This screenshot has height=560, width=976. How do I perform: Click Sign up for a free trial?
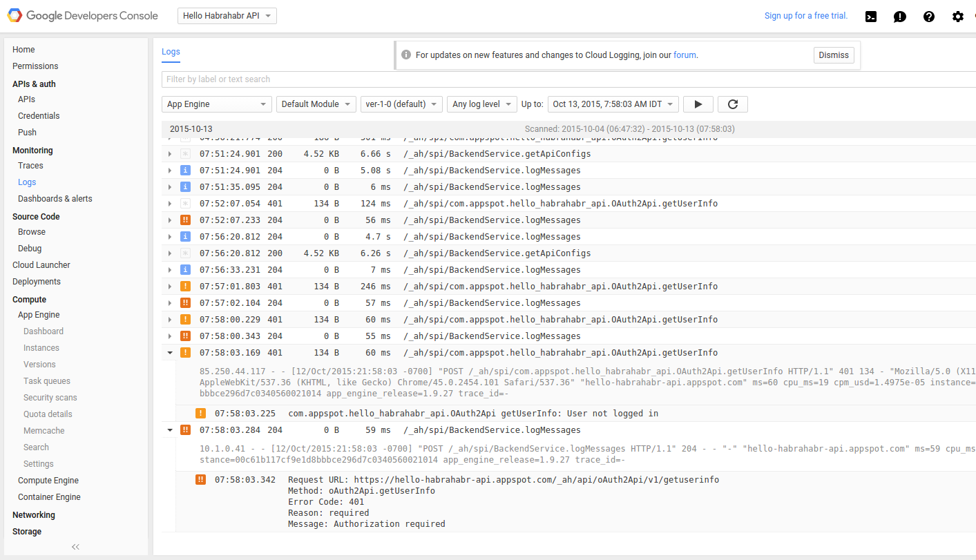pyautogui.click(x=806, y=16)
